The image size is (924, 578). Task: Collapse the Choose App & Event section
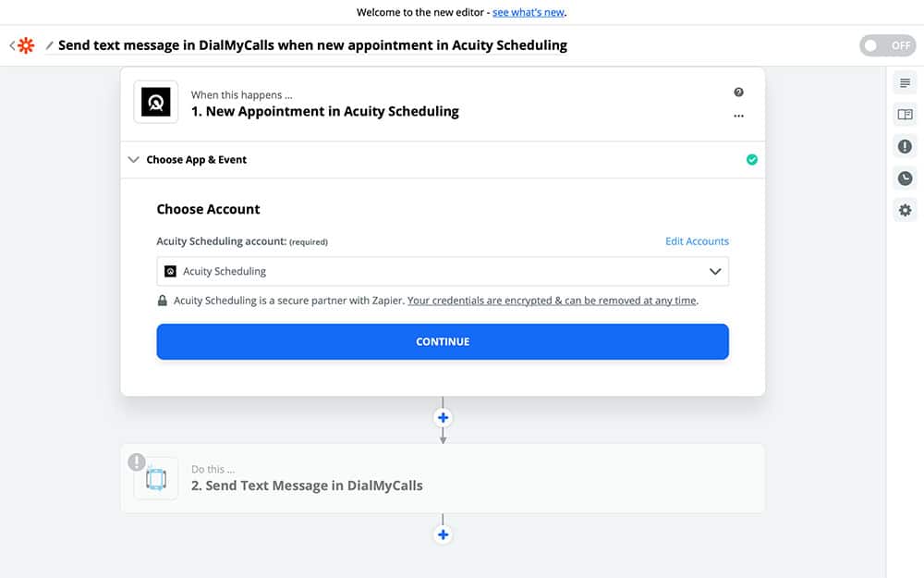pyautogui.click(x=132, y=160)
